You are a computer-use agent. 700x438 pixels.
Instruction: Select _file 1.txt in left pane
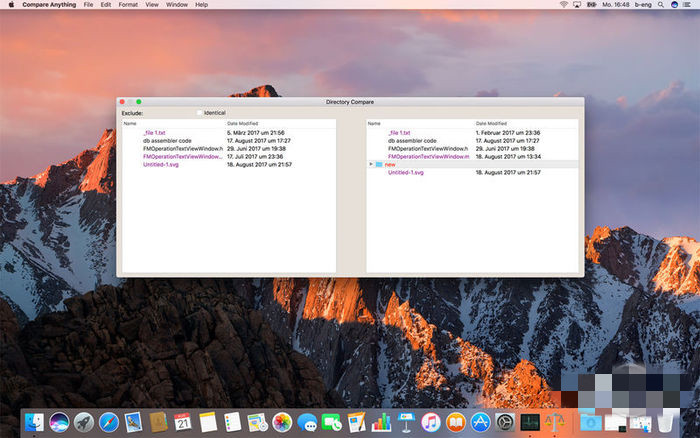tap(154, 132)
